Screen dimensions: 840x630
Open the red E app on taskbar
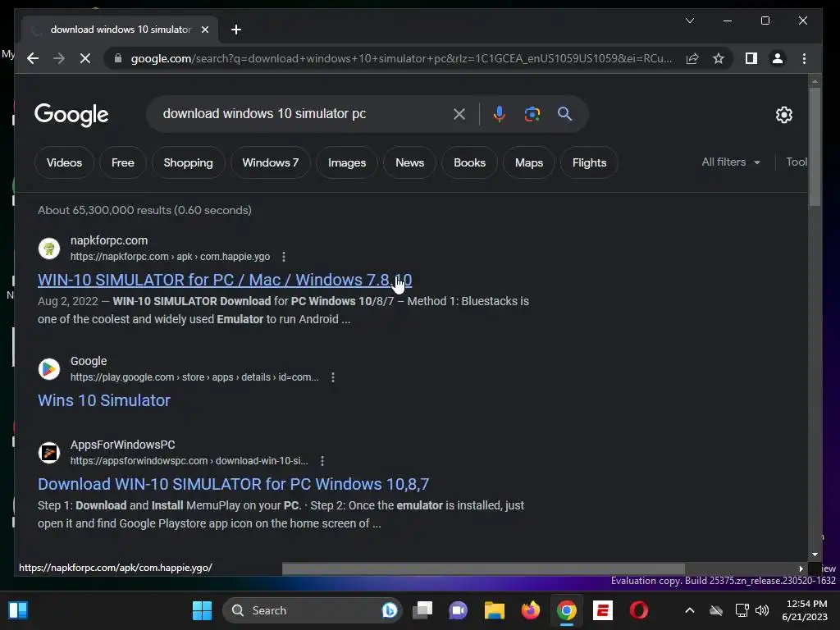(x=603, y=610)
